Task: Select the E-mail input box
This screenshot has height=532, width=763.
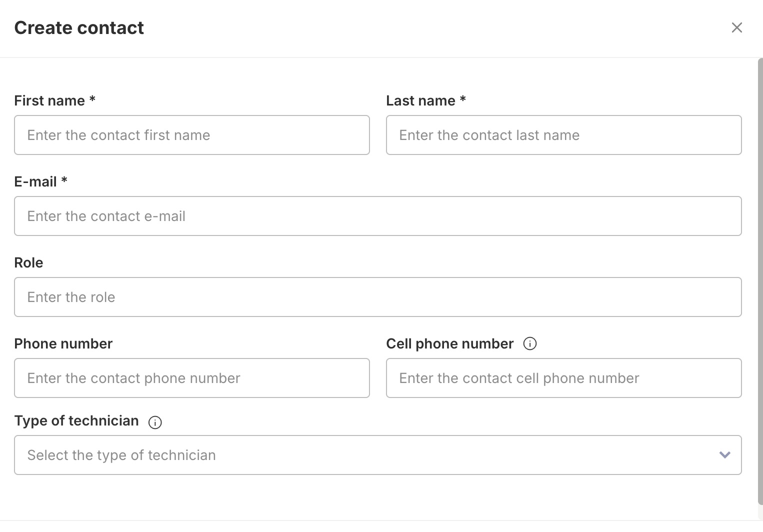Action: click(x=377, y=216)
